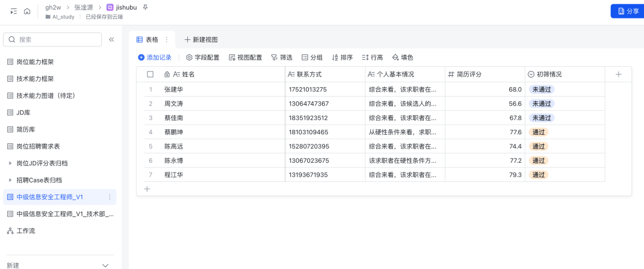Add a new column with plus icon
The height and width of the screenshot is (269, 644).
coord(618,75)
